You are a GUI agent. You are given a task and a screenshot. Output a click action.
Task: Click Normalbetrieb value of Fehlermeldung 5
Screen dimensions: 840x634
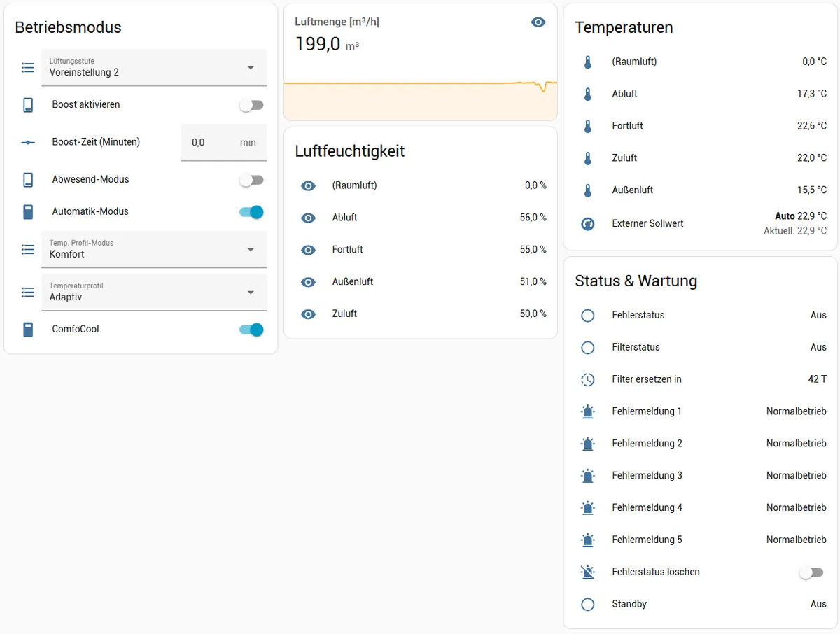[797, 540]
